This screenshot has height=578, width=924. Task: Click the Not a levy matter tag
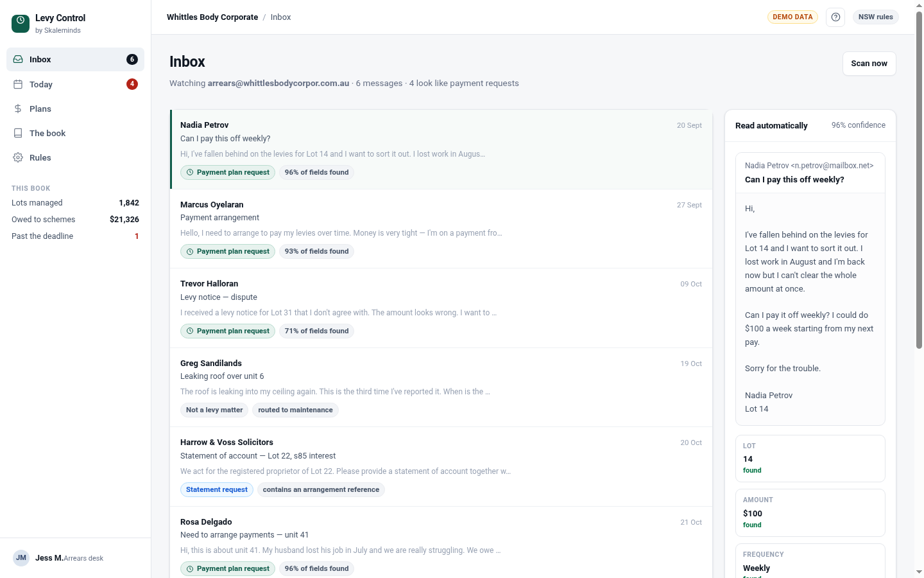(x=214, y=410)
